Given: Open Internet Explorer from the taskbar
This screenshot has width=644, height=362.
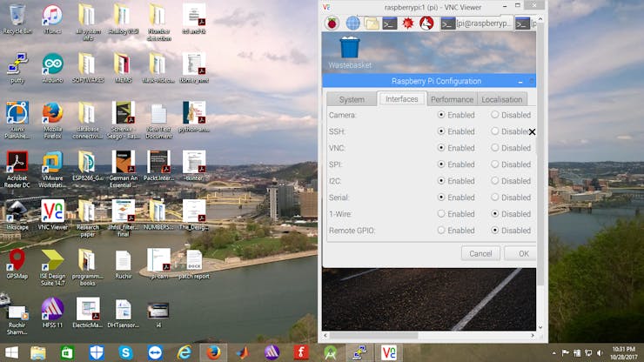Looking at the screenshot, I should click(x=184, y=352).
